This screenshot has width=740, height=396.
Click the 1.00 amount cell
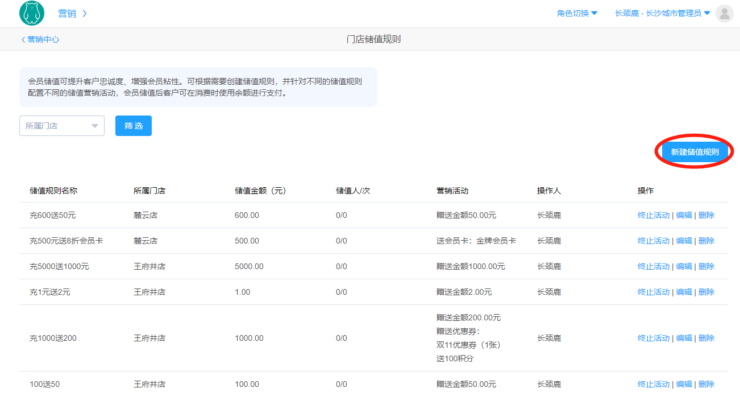(x=243, y=292)
